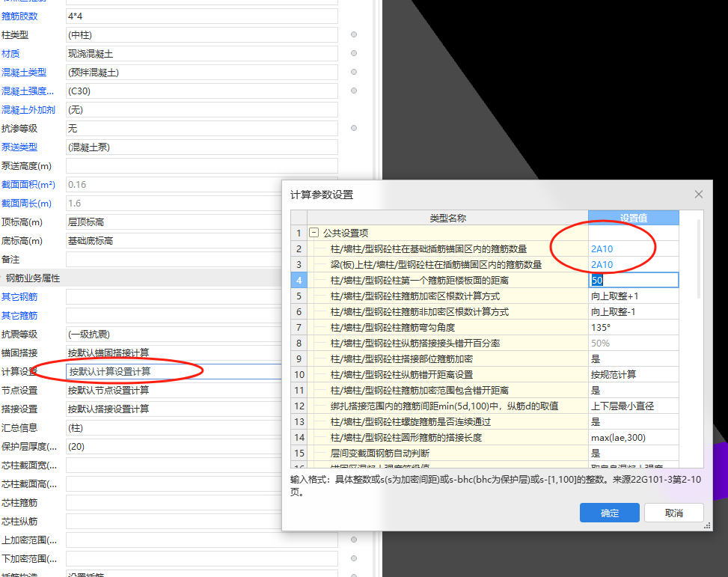Screen dimensions: 728x577
Task: Click the 顶标高 field 层顶标高
Action: tap(174, 222)
